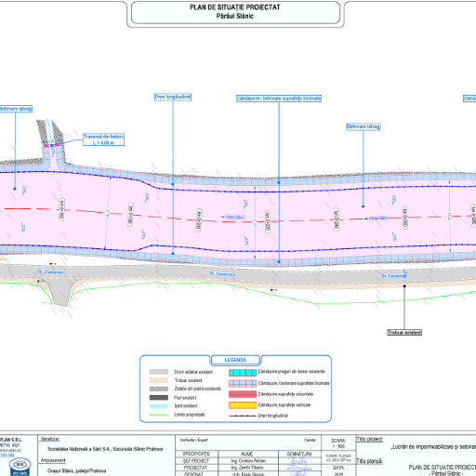Screen dimensions: 476x476
Task: Pick the cyan Cămășuire praguri din beton swatch
Action: (x=243, y=373)
